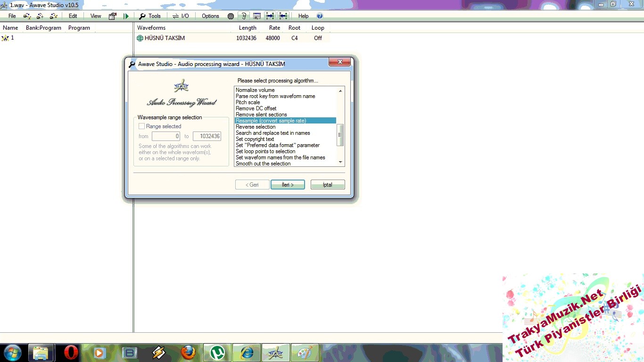Choose Normalize volume in the algorithm list
The image size is (644, 362).
(x=255, y=90)
